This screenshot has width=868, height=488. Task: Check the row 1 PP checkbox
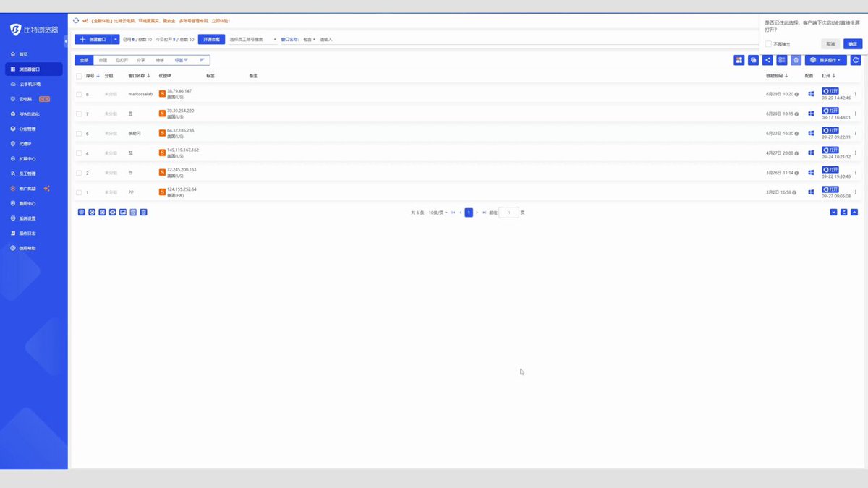[79, 192]
